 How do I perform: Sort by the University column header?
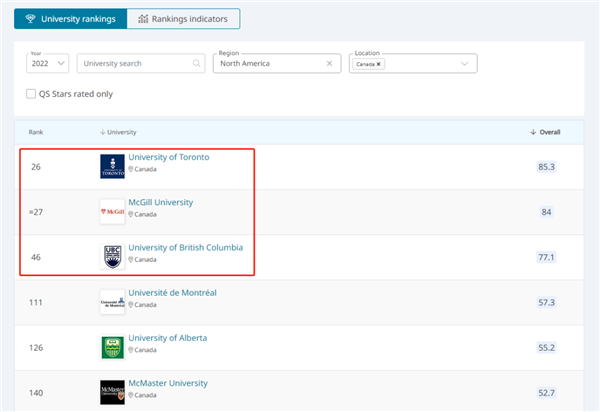click(x=118, y=132)
